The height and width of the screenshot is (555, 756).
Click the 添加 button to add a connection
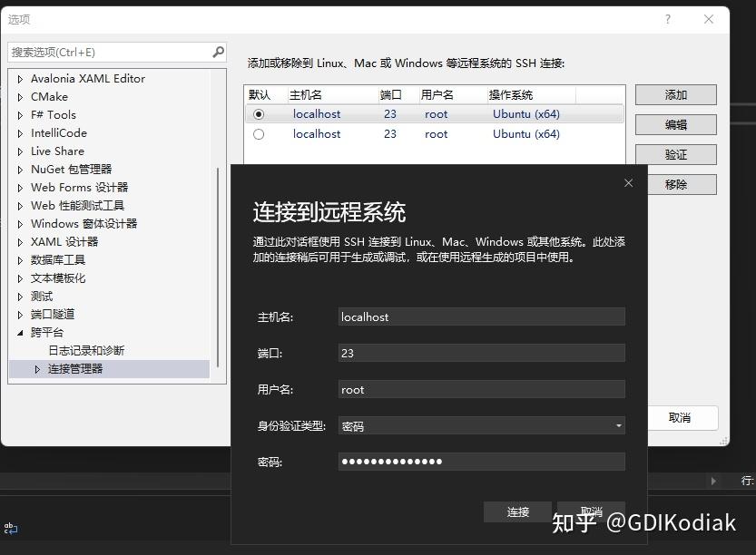click(677, 94)
